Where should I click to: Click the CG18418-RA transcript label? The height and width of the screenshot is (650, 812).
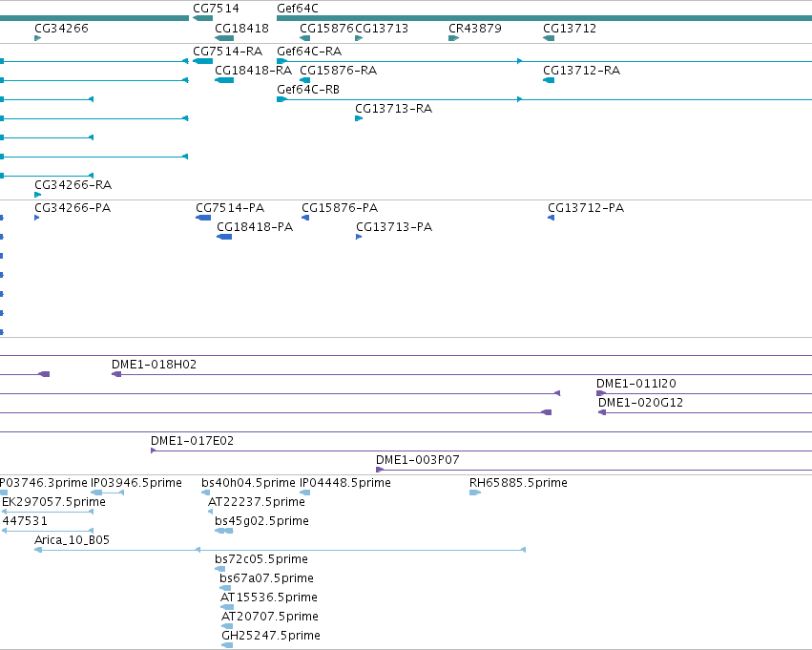click(x=253, y=71)
